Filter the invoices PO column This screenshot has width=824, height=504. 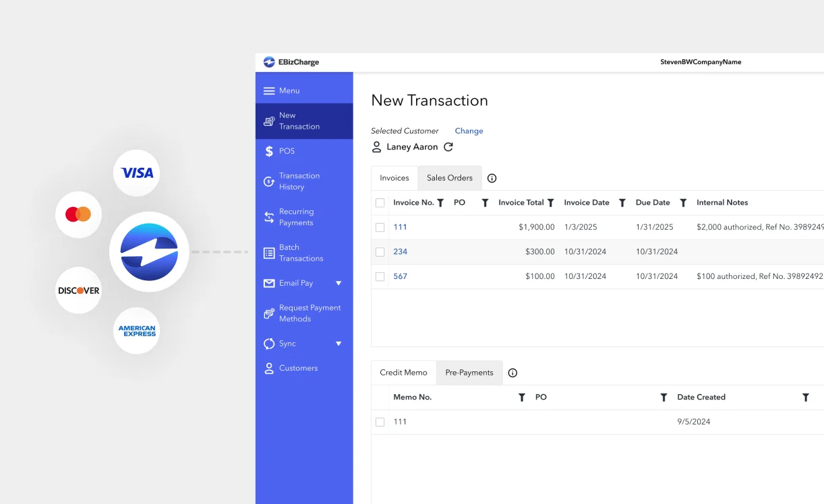(485, 203)
